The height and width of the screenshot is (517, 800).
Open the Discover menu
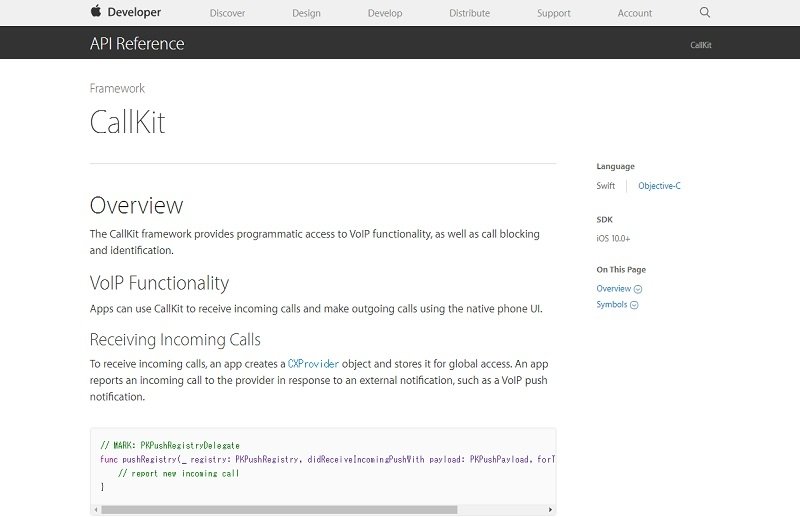[x=227, y=13]
